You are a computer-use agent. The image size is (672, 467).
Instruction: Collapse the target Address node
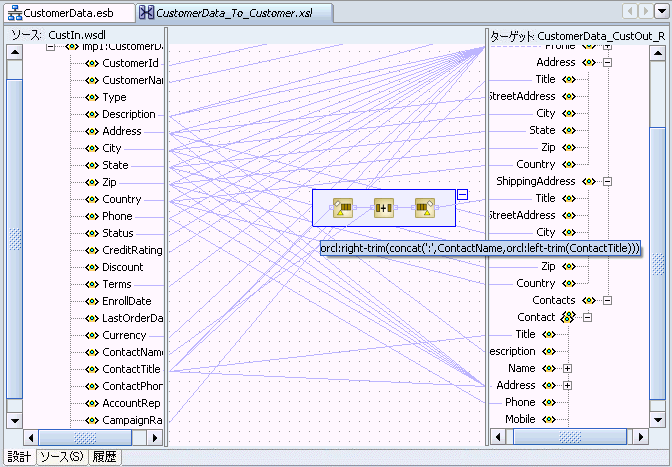coord(607,63)
